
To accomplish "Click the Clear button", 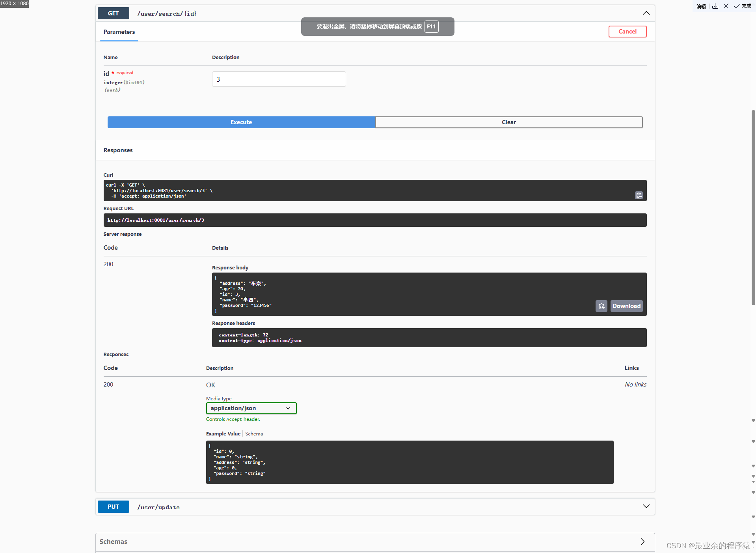I will 509,122.
